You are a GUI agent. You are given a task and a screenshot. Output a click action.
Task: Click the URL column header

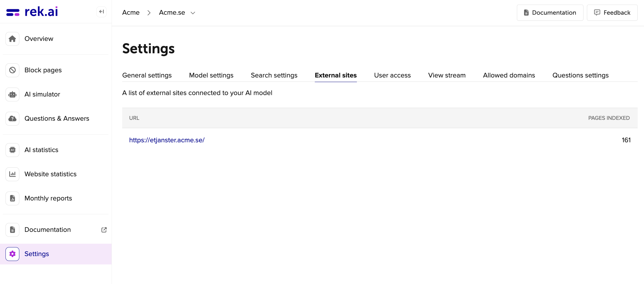[134, 118]
